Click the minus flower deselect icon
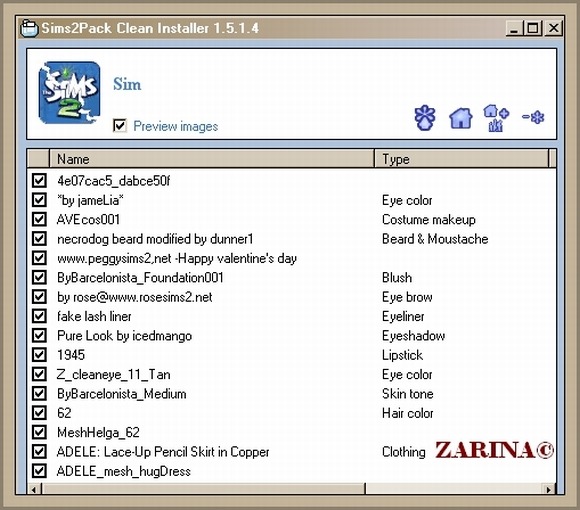The height and width of the screenshot is (510, 580). [x=533, y=118]
